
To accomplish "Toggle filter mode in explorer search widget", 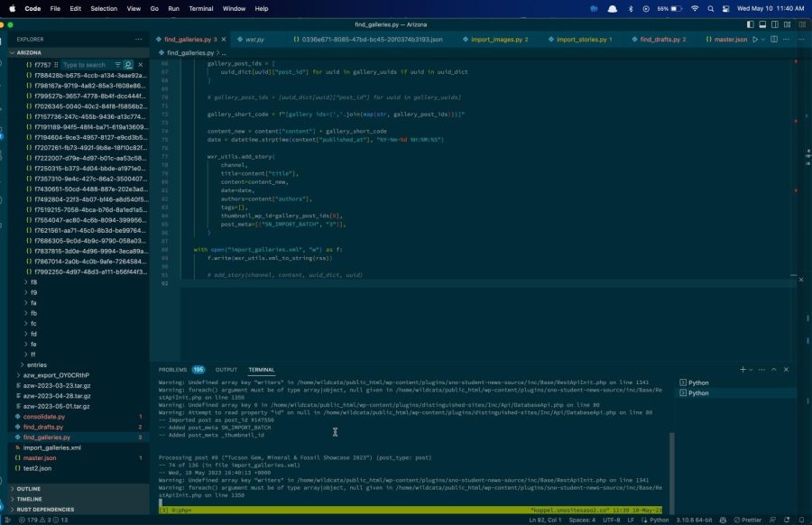I will point(118,65).
